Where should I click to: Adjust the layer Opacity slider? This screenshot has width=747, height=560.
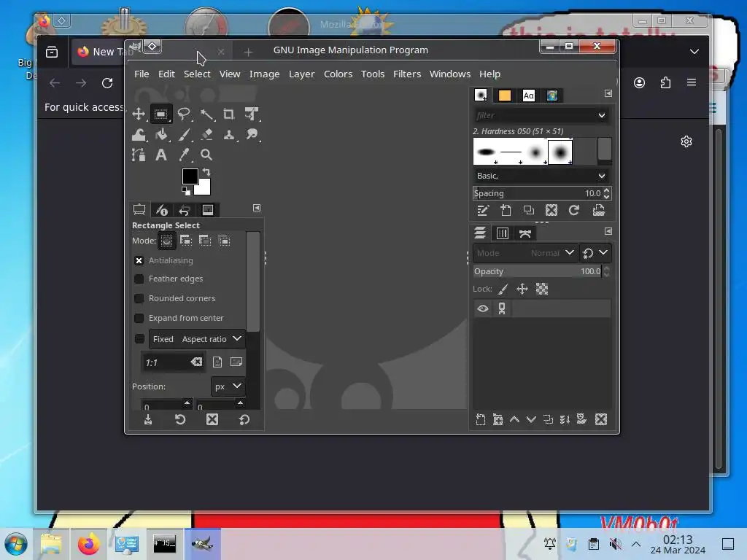point(538,271)
